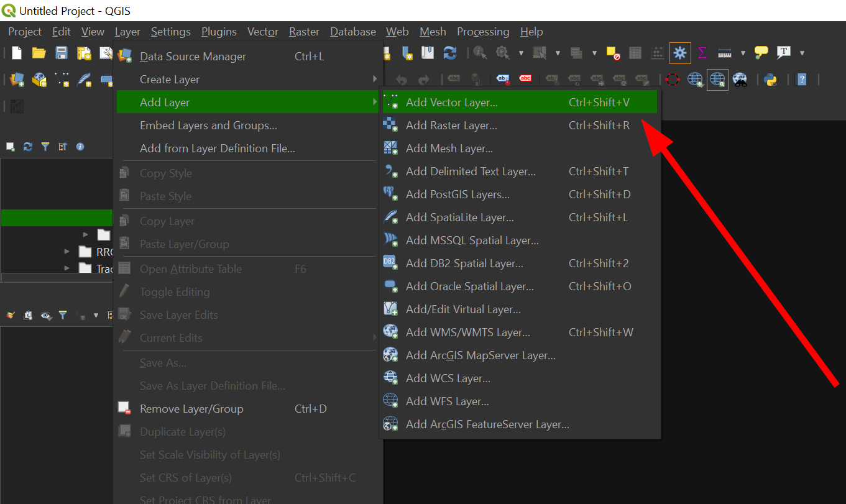846x504 pixels.
Task: Click the Processing Toolbox gear icon
Action: [680, 53]
